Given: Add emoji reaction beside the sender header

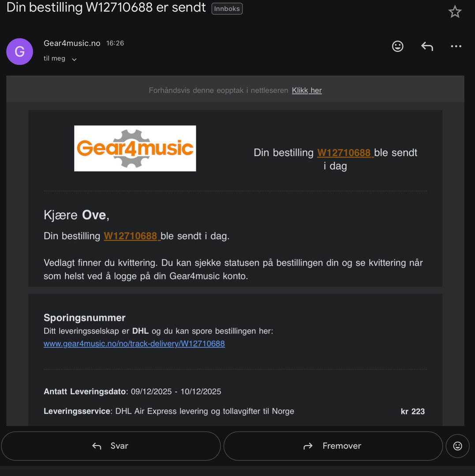Looking at the screenshot, I should (398, 46).
